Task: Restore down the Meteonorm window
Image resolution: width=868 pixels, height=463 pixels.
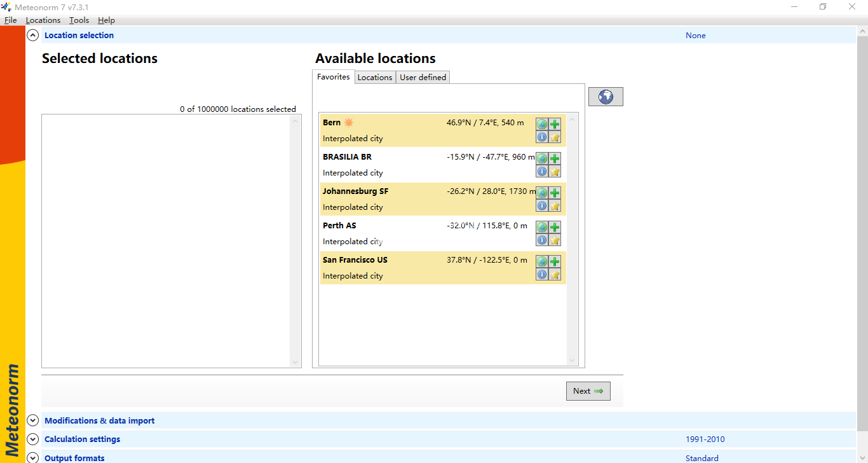Action: coord(823,6)
